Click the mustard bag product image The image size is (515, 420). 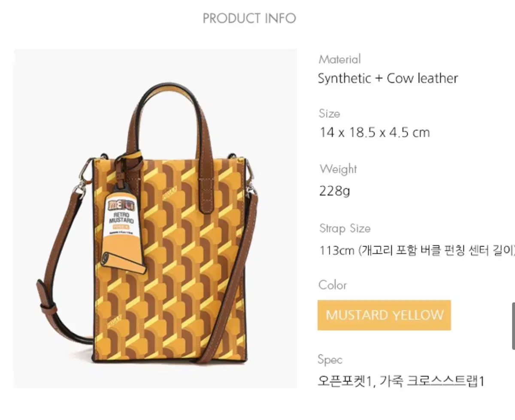155,219
